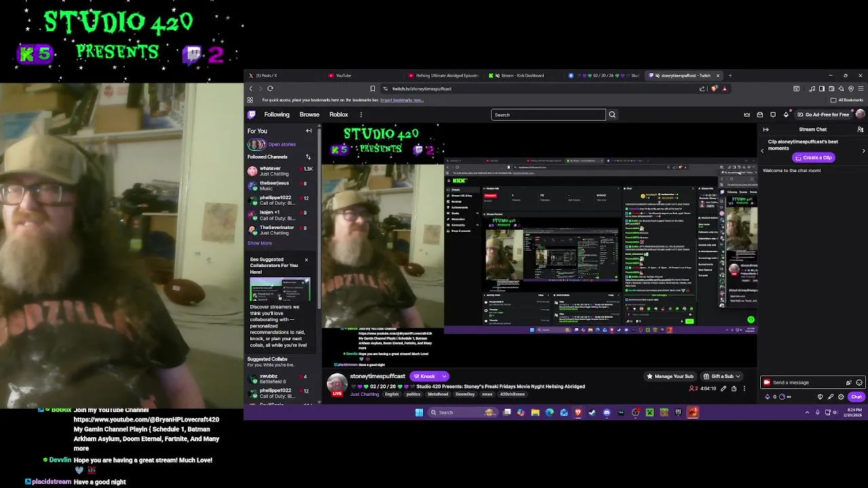This screenshot has height=488, width=868.
Task: Open chat settings gear icon
Action: click(841, 397)
